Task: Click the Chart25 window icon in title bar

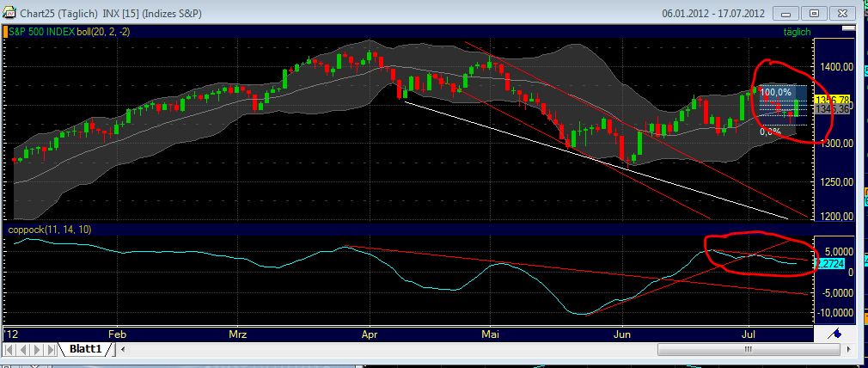Action: pos(9,13)
